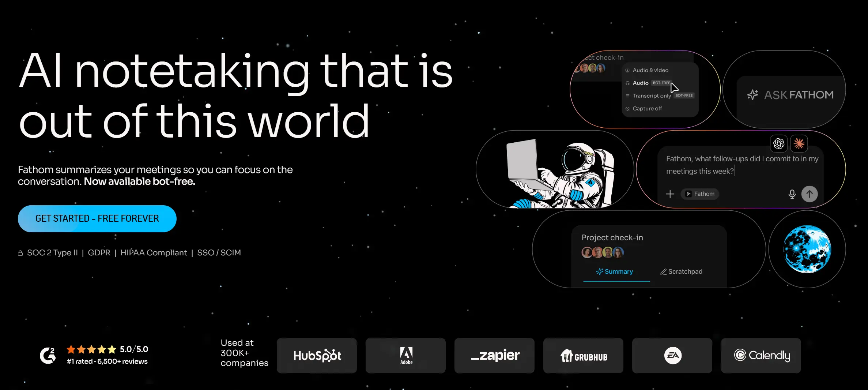This screenshot has width=868, height=390.
Task: Click the Used at 300K+ companies text
Action: click(244, 353)
